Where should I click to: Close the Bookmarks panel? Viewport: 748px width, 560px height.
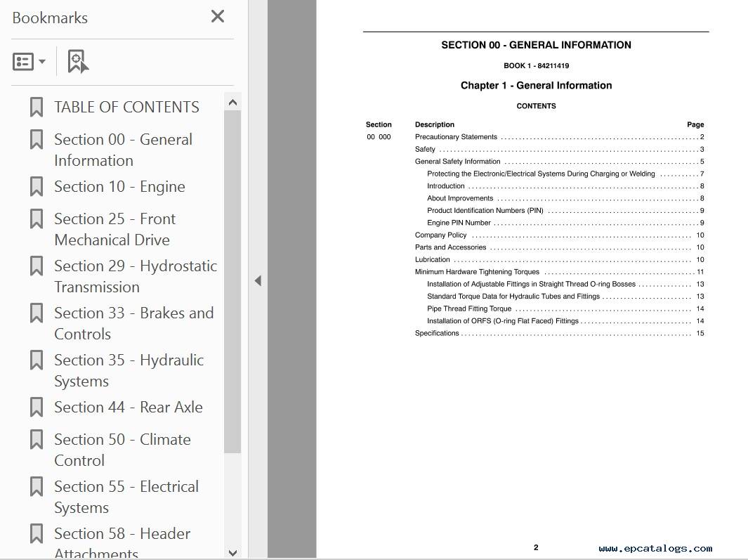pos(218,17)
